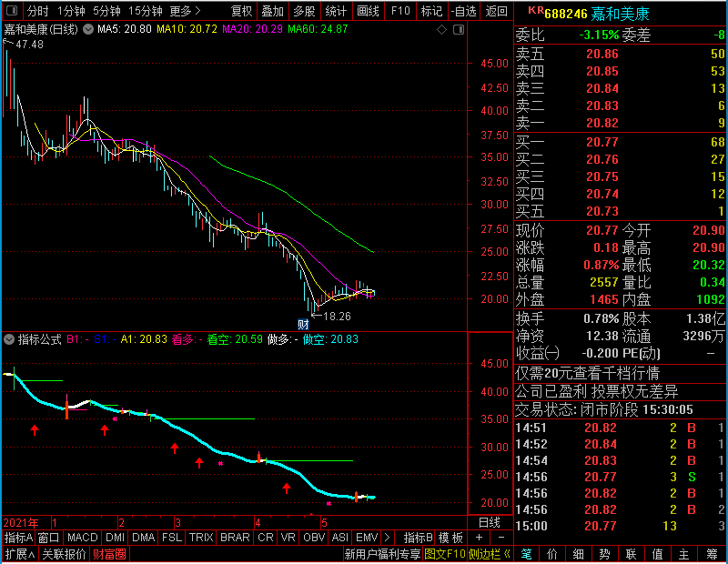Open the 模板 template tab

click(450, 538)
